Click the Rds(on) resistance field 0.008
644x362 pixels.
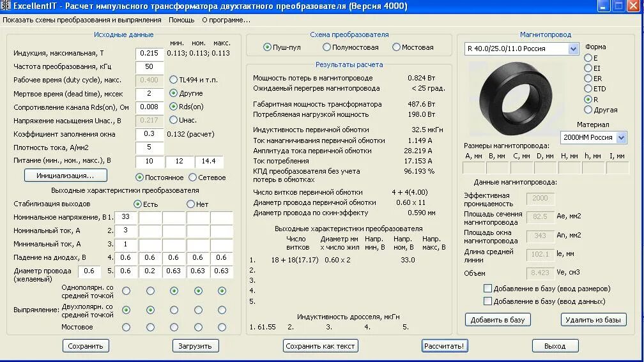pyautogui.click(x=149, y=107)
